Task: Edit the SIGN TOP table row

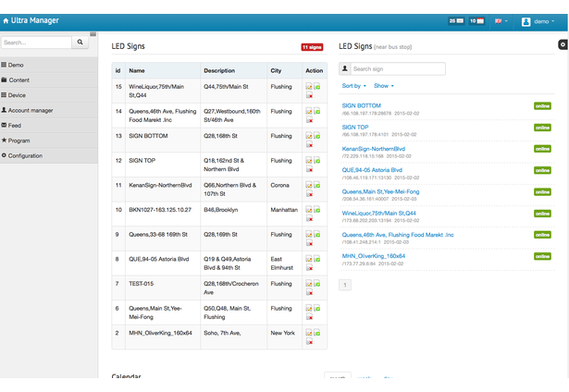Action: click(309, 161)
